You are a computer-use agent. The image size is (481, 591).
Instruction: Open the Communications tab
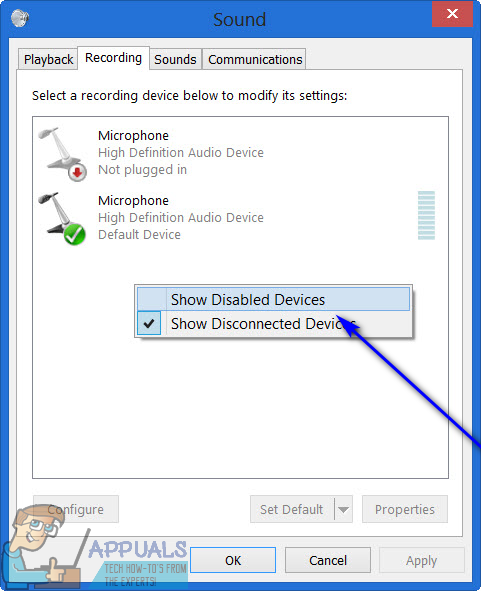point(255,60)
